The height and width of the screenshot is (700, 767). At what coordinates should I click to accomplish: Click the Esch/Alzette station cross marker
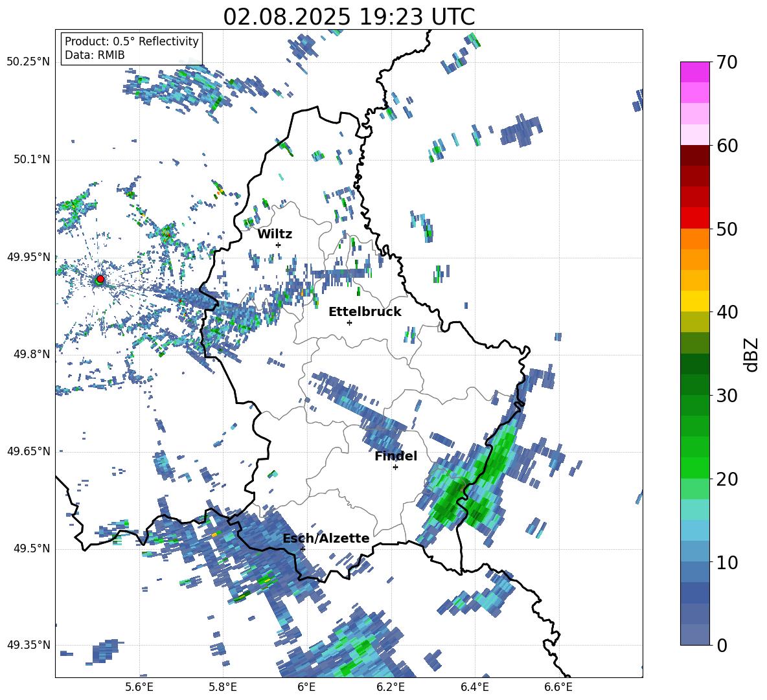pyautogui.click(x=303, y=549)
